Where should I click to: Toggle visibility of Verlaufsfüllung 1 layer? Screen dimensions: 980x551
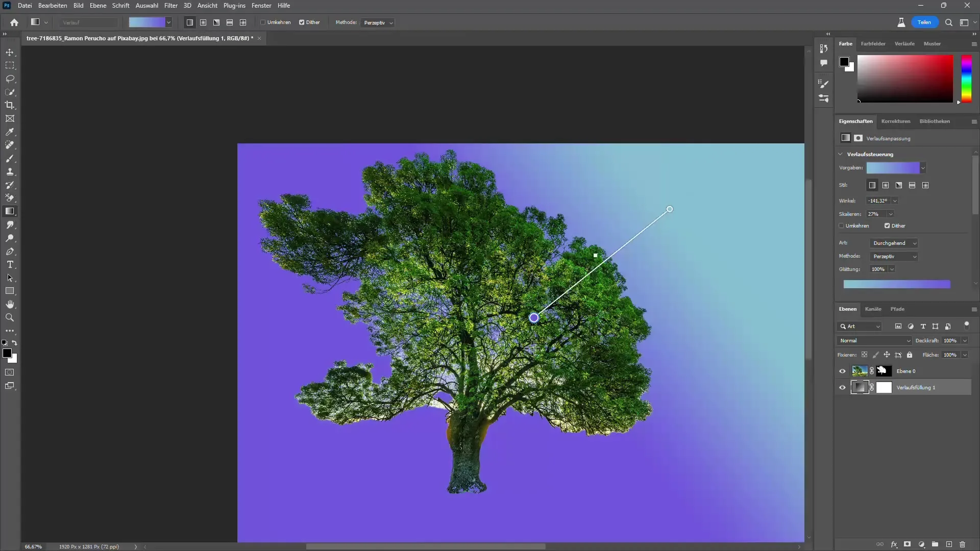(x=842, y=388)
